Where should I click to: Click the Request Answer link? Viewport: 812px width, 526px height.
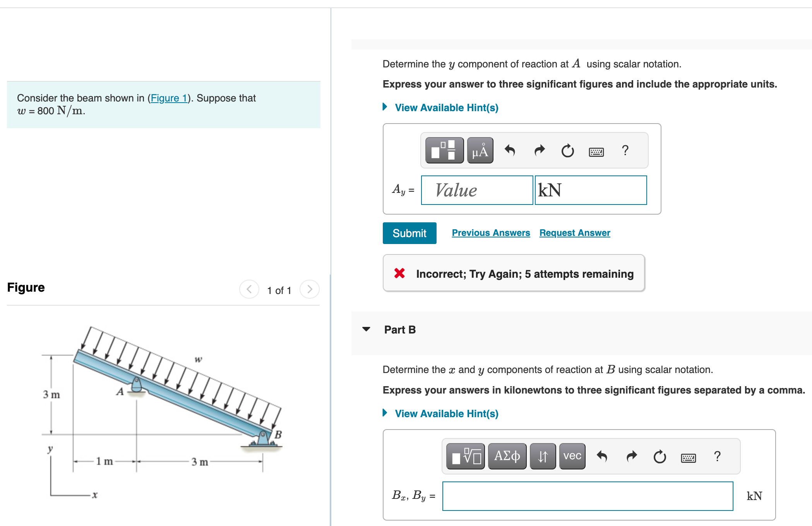pyautogui.click(x=574, y=232)
